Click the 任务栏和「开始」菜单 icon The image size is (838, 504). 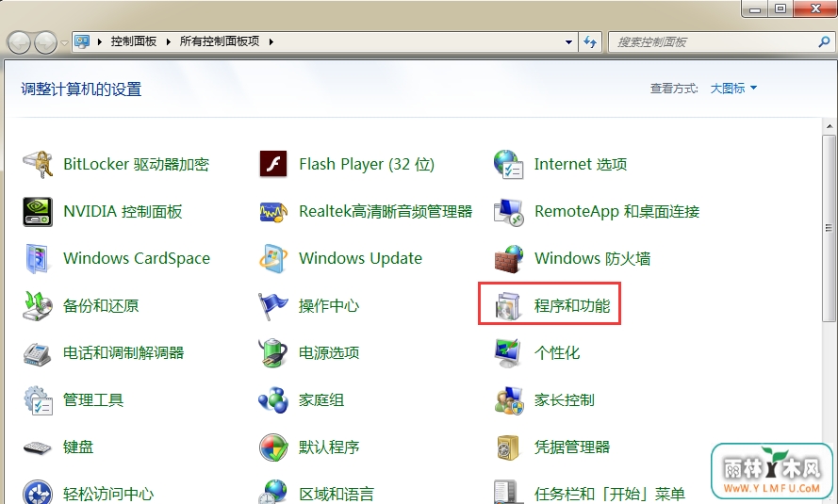tap(506, 493)
